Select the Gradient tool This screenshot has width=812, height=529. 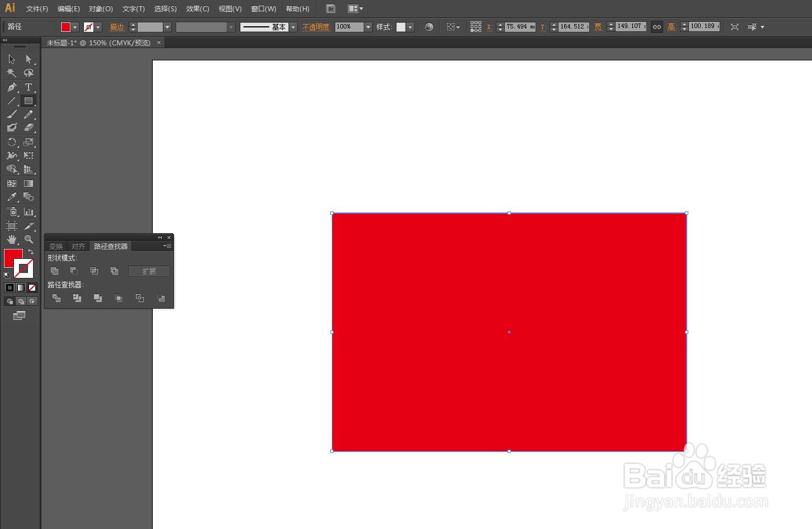pos(29,183)
